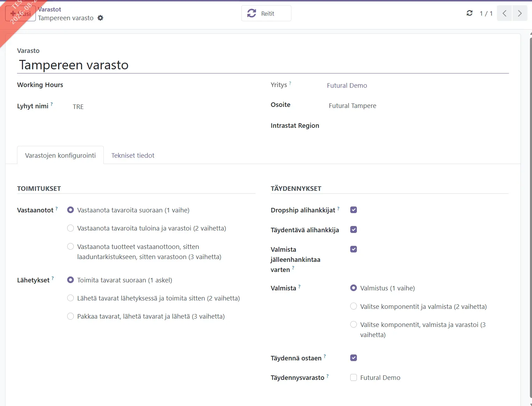Select three-step receipt with laaduntarkistus option

click(x=70, y=247)
